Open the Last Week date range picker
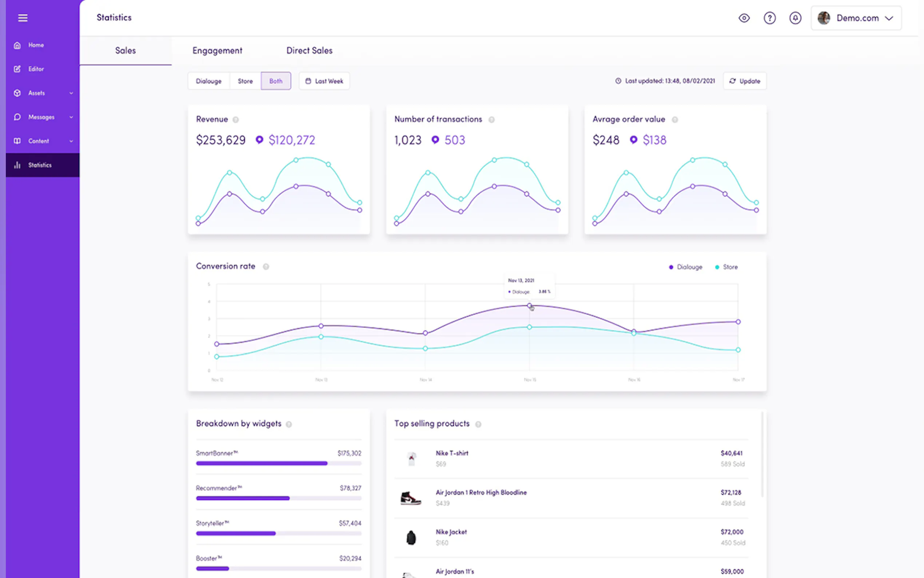924x578 pixels. click(x=324, y=81)
